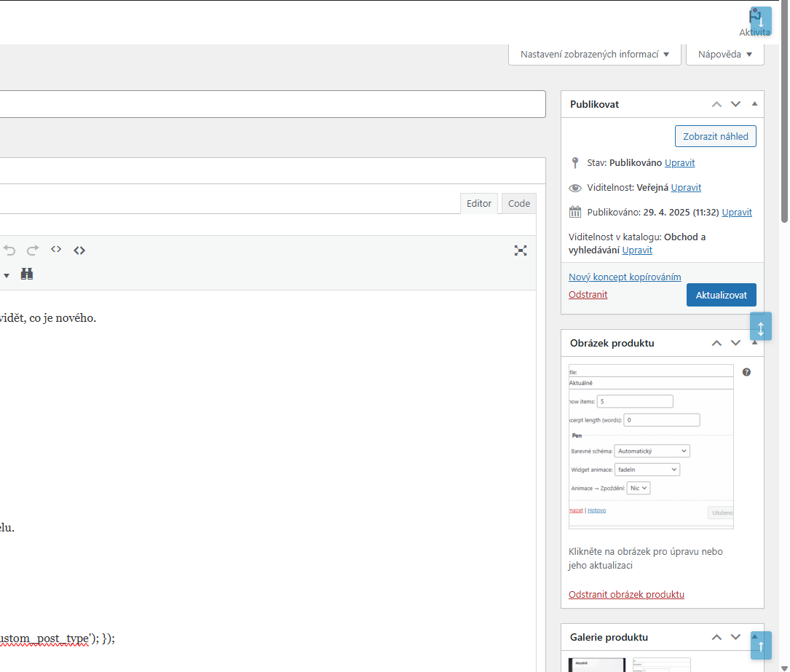Switch to the Editor tab
The image size is (790, 672).
(x=478, y=204)
